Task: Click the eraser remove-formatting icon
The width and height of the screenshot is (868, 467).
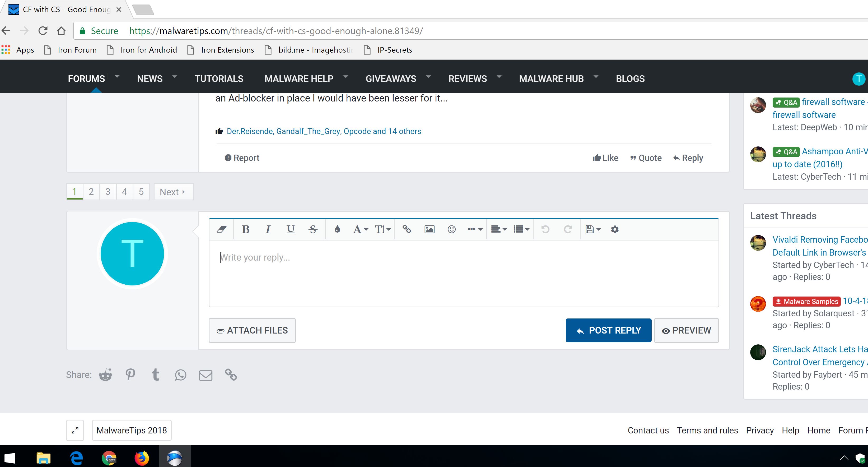Action: click(221, 229)
